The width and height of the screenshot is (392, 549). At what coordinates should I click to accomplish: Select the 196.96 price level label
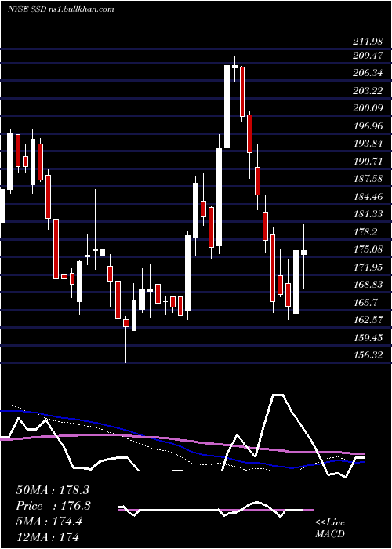coord(368,125)
